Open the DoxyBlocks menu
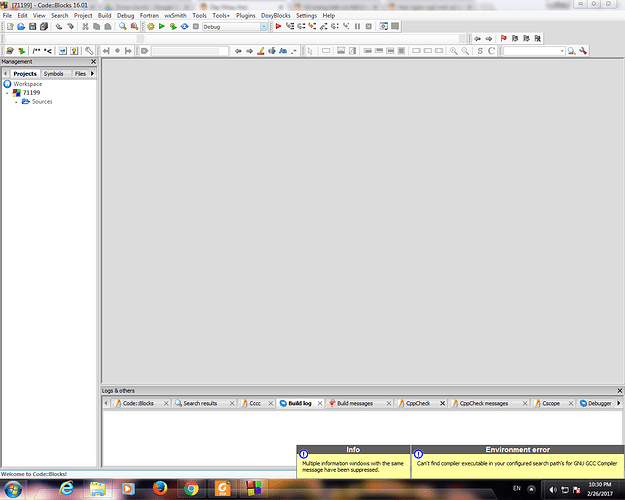 pos(275,16)
